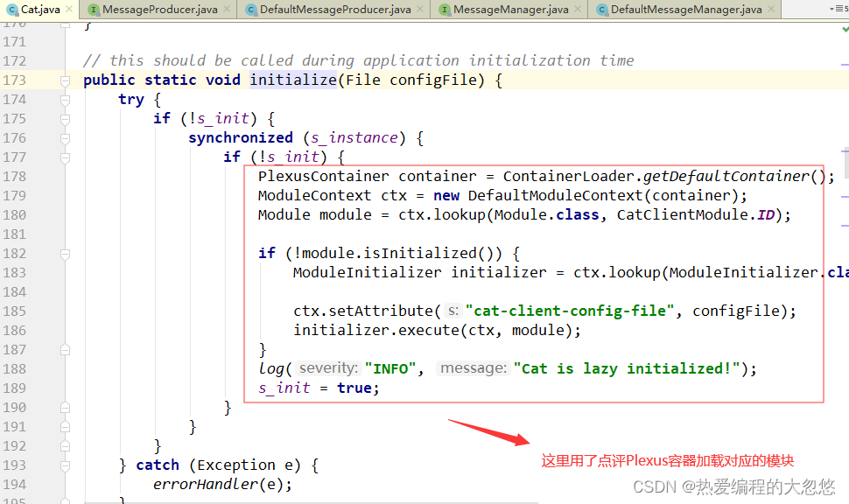Image resolution: width=849 pixels, height=504 pixels.
Task: Click the line number 173 in gutter
Action: coord(15,80)
